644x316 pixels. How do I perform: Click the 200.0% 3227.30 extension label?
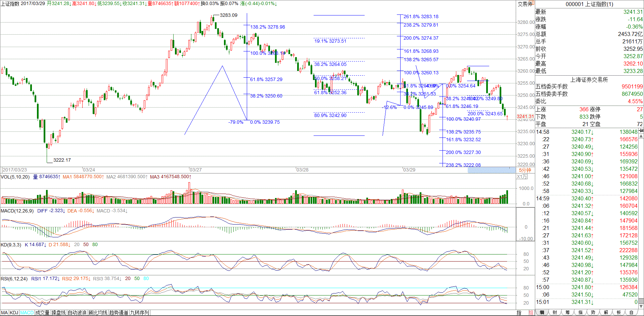tap(463, 152)
